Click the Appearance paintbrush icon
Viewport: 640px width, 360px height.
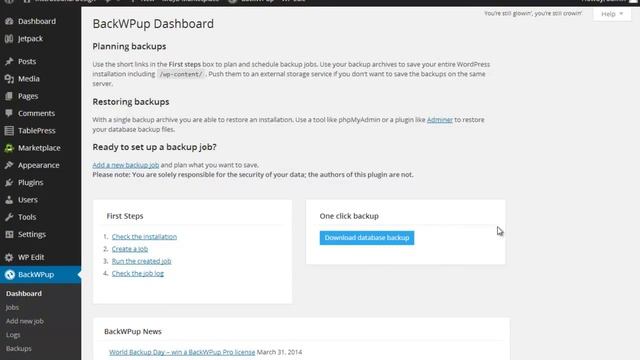pyautogui.click(x=9, y=165)
